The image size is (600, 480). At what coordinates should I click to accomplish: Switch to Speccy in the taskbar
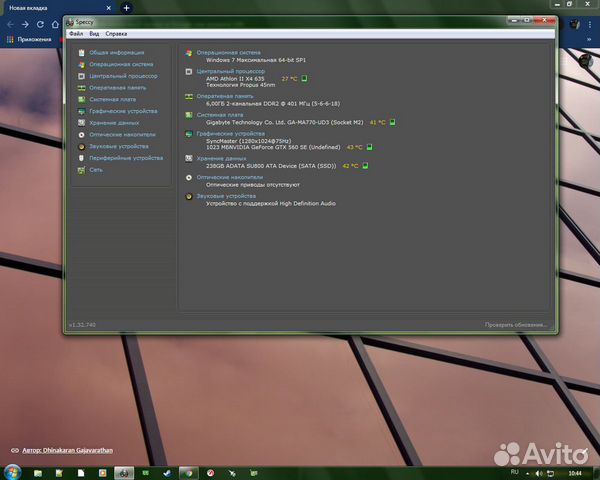pyautogui.click(x=124, y=473)
